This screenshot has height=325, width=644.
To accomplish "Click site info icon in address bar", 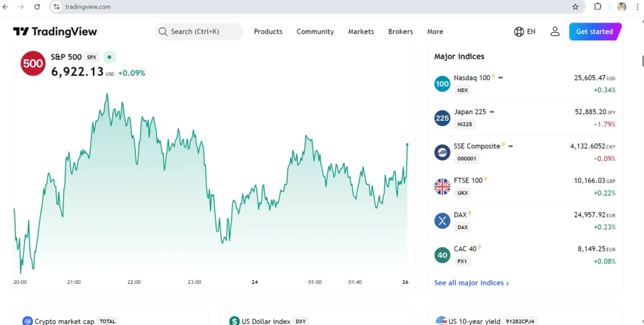I will pos(57,6).
